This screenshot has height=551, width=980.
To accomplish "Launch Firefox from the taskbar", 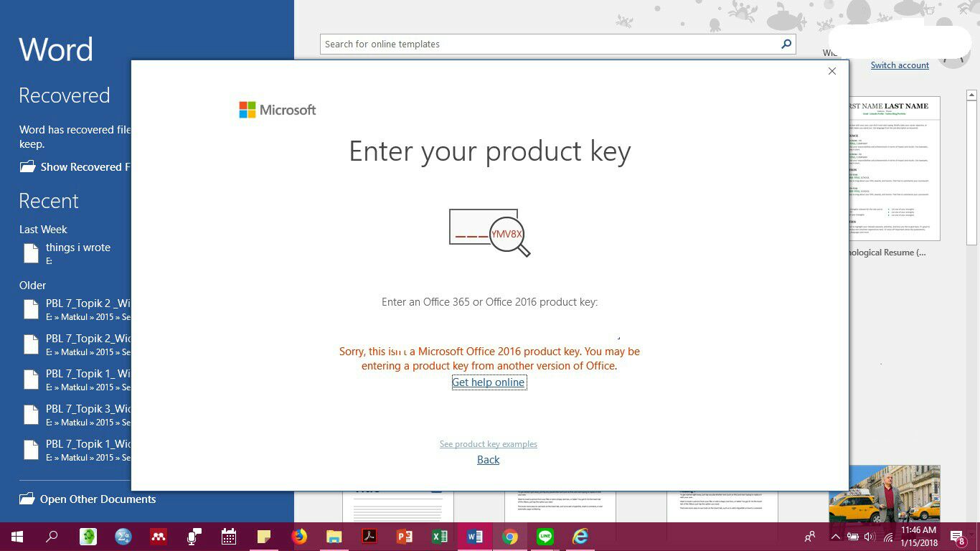I will click(299, 537).
